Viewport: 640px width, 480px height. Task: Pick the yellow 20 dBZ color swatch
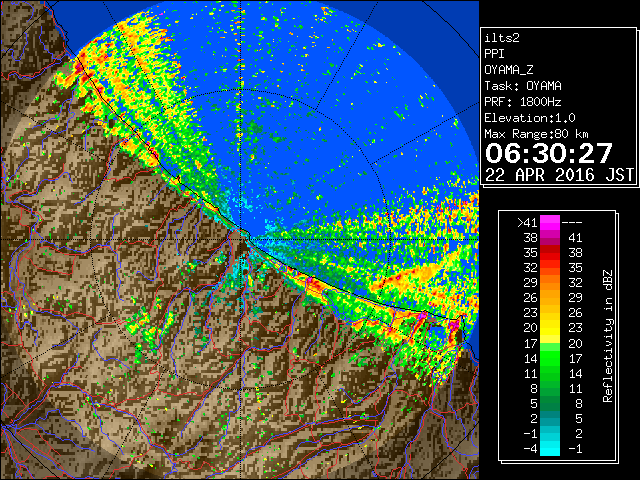pyautogui.click(x=550, y=328)
